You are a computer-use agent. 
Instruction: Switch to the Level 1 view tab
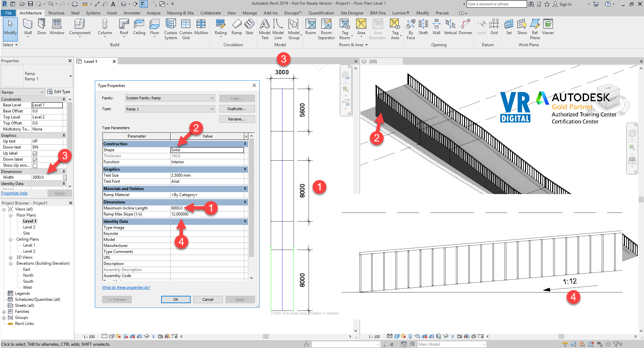(x=90, y=62)
